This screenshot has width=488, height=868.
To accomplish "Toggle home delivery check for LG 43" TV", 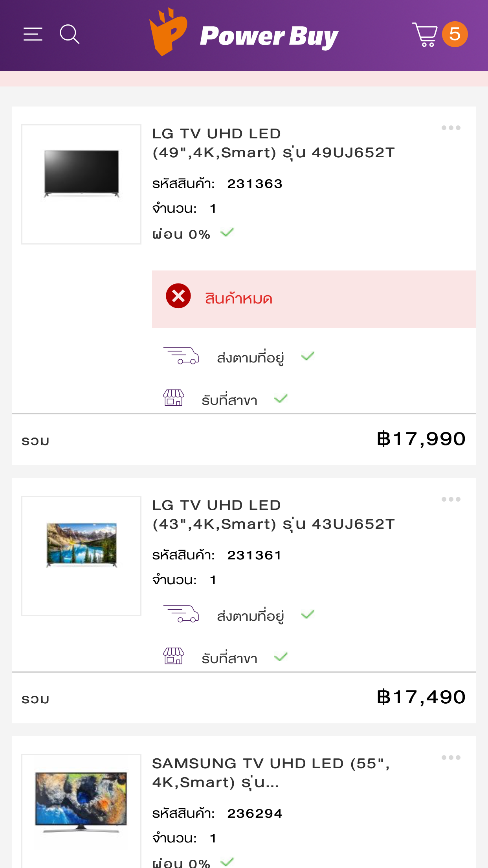I will click(308, 614).
